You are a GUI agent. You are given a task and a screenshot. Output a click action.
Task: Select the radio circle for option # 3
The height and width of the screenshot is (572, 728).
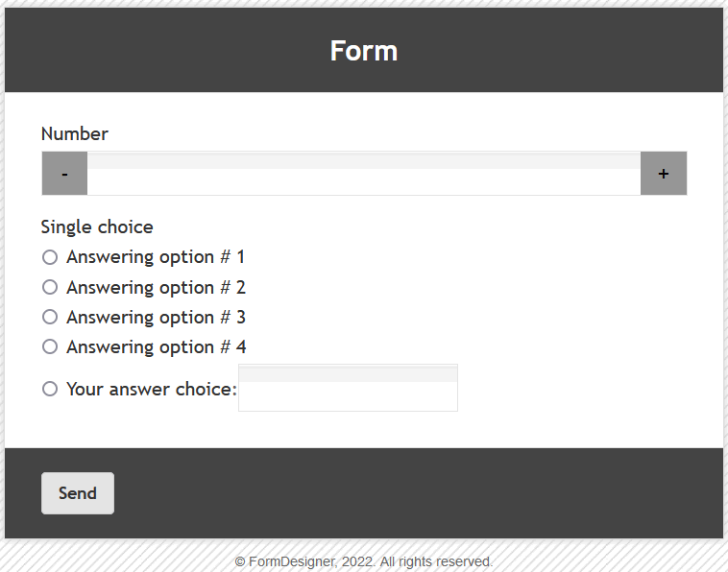(x=50, y=317)
